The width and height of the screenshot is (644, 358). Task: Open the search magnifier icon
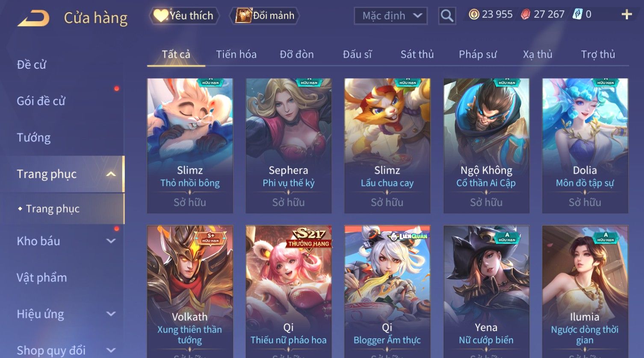[447, 16]
